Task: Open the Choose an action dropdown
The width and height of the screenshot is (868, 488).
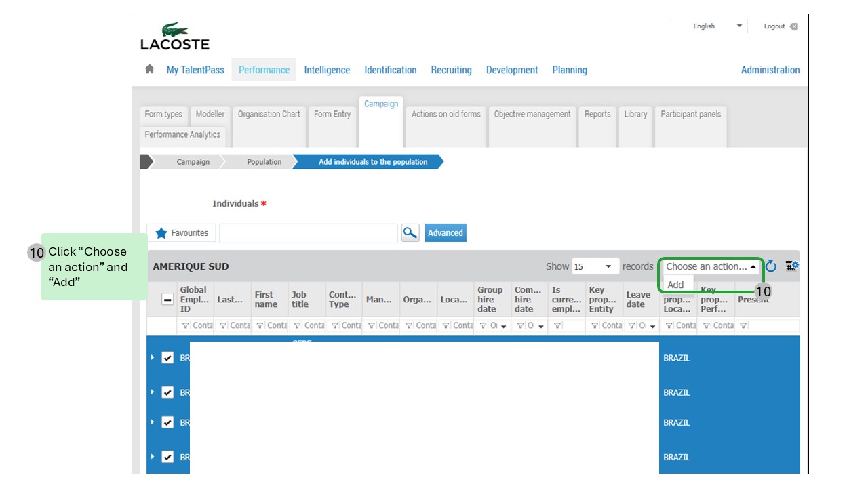Action: [710, 266]
